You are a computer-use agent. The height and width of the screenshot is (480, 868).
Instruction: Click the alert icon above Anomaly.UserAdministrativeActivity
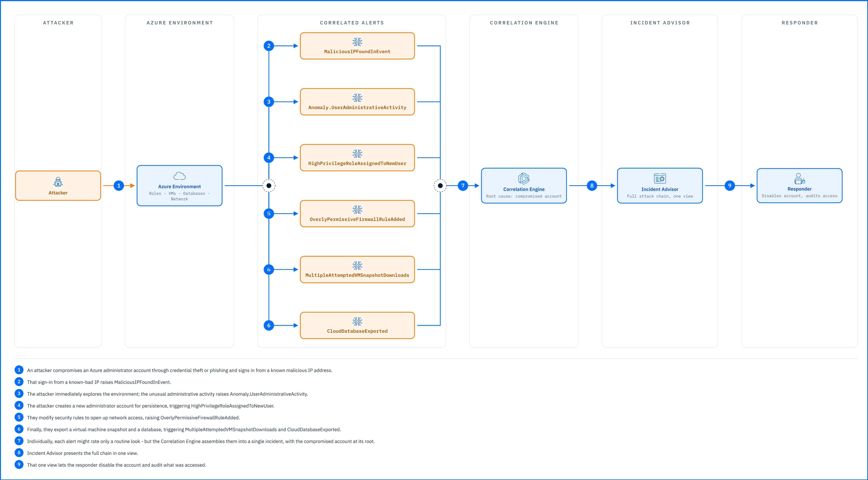tap(357, 98)
